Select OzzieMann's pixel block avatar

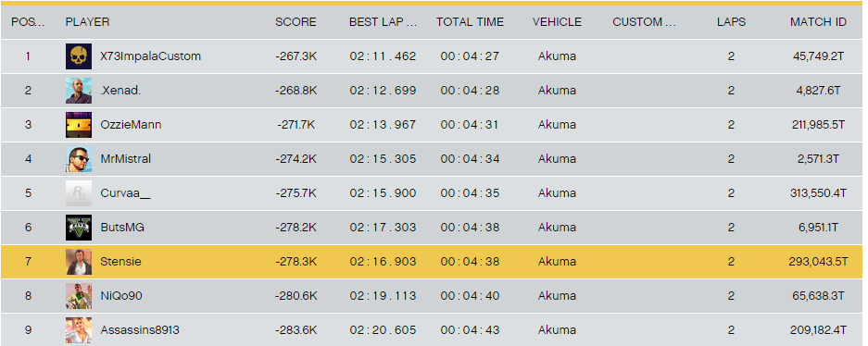click(x=79, y=125)
